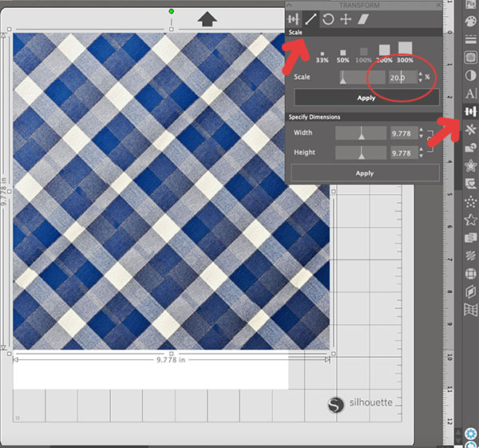Open the Text Style panel icon

470,93
